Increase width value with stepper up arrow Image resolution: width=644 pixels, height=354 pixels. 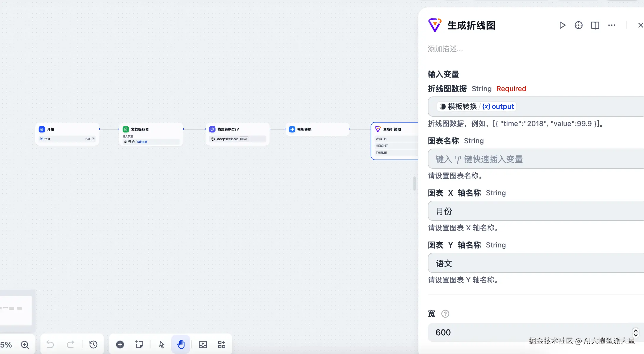(636, 330)
